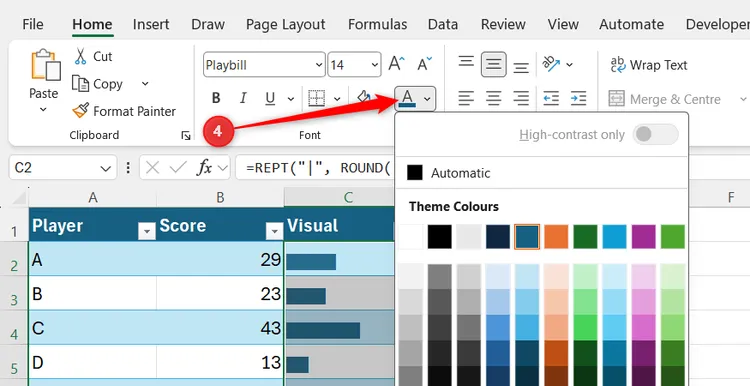Toggle Italic formatting

(243, 99)
